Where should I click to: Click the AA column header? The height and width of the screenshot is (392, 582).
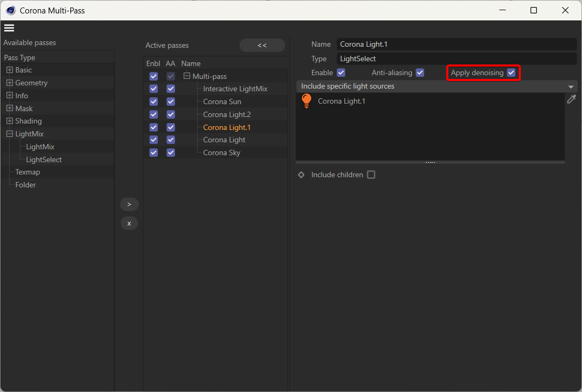170,63
